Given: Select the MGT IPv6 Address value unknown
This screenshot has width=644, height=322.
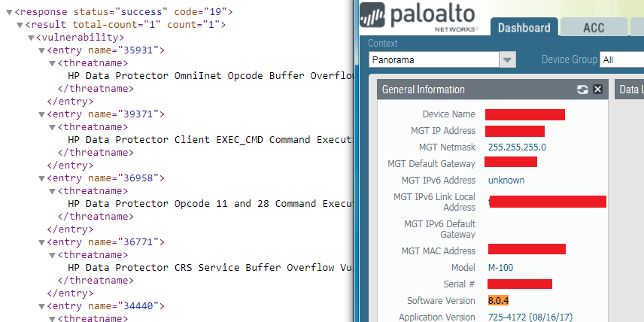Looking at the screenshot, I should (x=506, y=181).
